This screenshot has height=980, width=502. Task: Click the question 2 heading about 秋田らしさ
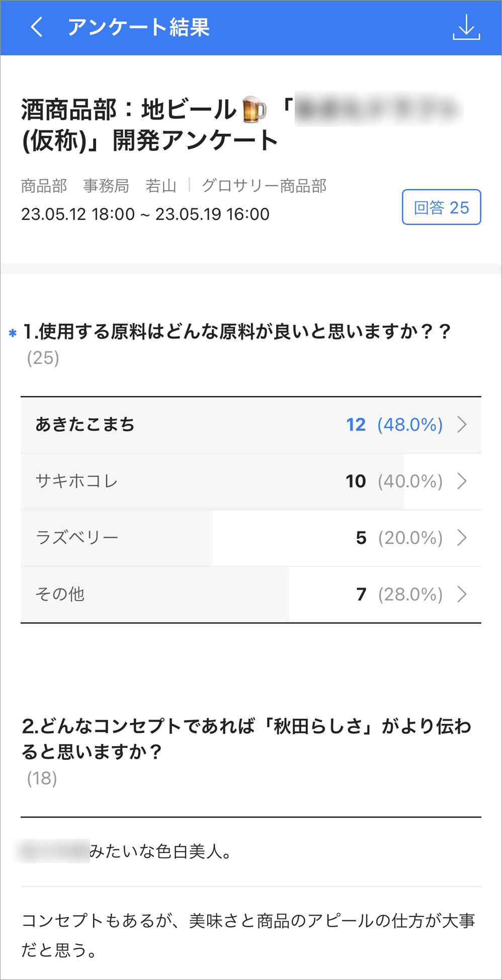click(x=246, y=739)
